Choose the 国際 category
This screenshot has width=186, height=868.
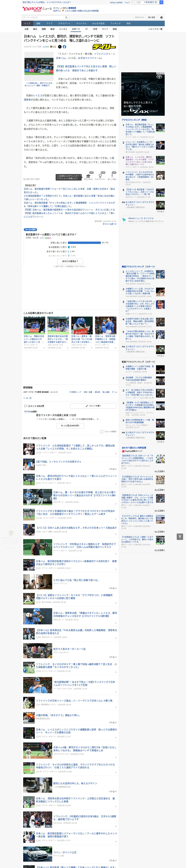[x=44, y=29]
